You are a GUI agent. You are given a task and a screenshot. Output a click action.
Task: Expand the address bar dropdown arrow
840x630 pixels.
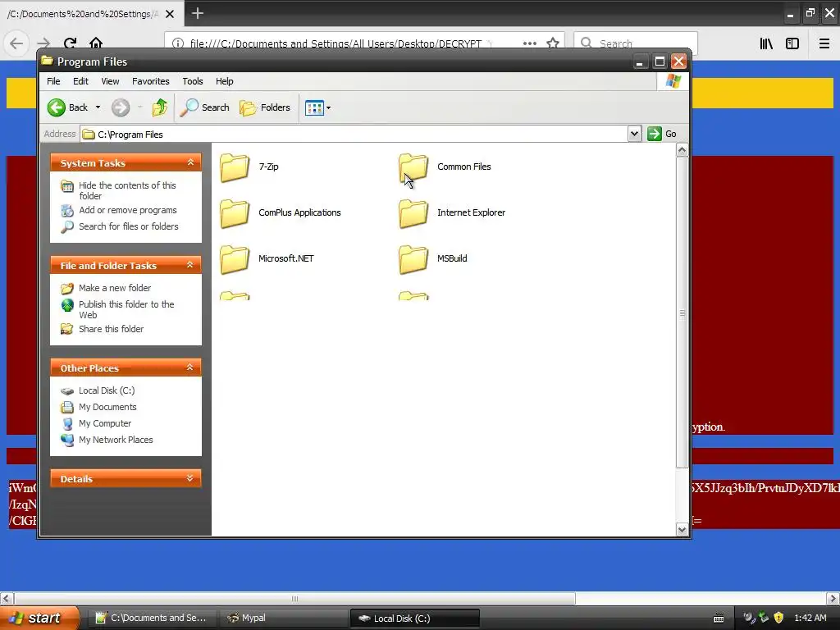pos(634,134)
